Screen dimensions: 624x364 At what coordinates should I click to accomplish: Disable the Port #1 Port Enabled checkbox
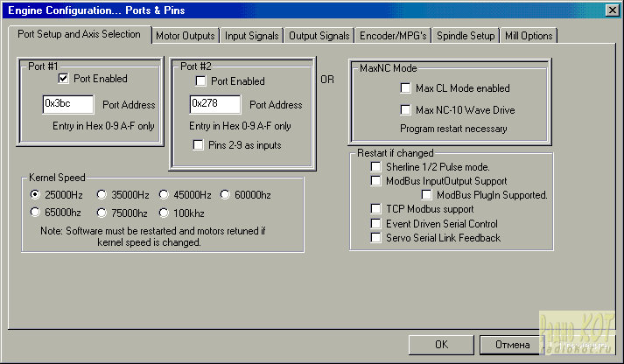click(64, 78)
